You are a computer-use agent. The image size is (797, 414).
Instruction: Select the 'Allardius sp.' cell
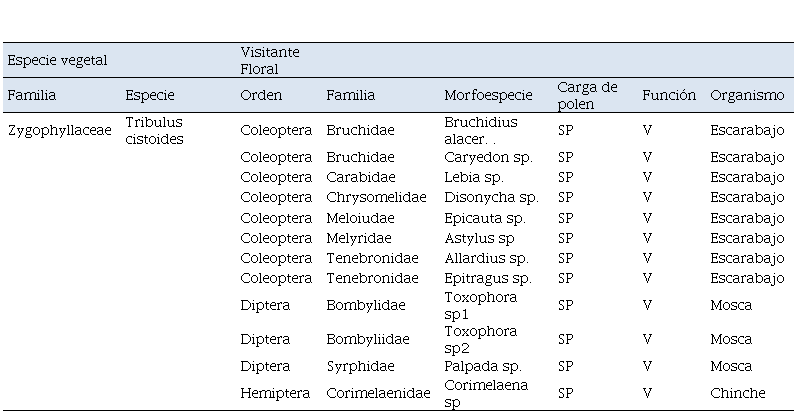pyautogui.click(x=486, y=258)
